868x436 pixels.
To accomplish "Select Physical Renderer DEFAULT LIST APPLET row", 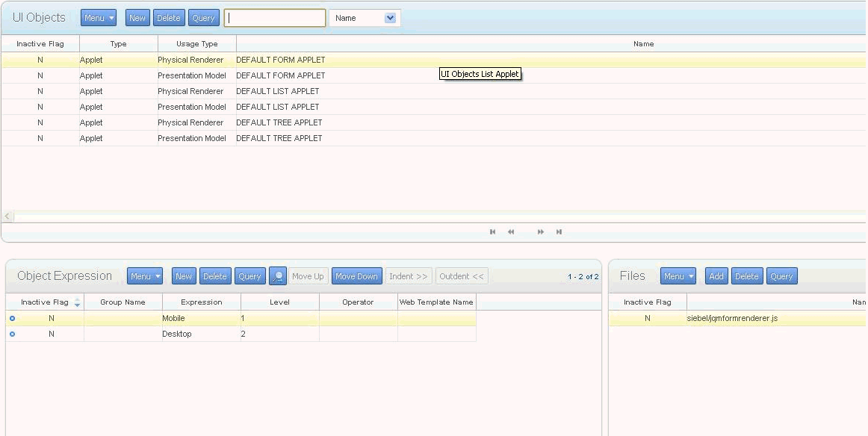I will tap(433, 91).
